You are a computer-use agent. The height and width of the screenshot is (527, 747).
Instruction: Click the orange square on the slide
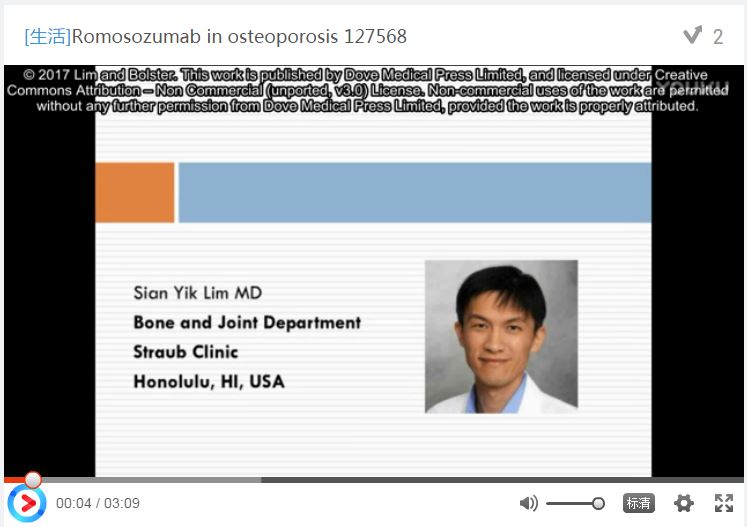135,192
